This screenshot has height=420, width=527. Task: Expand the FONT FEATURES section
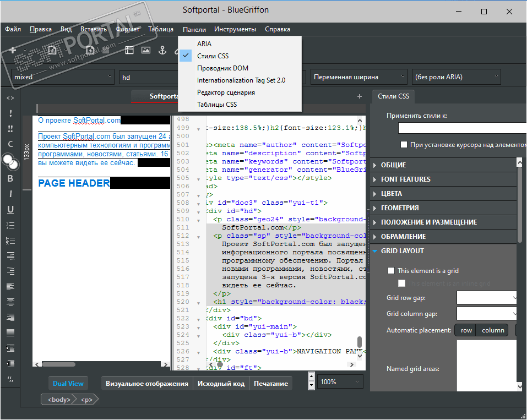pos(443,179)
